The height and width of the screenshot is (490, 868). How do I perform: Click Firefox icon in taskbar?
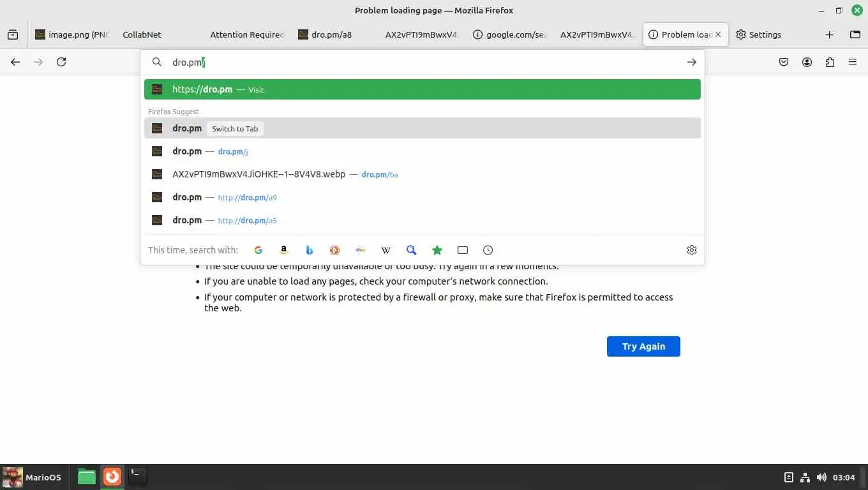(x=112, y=477)
